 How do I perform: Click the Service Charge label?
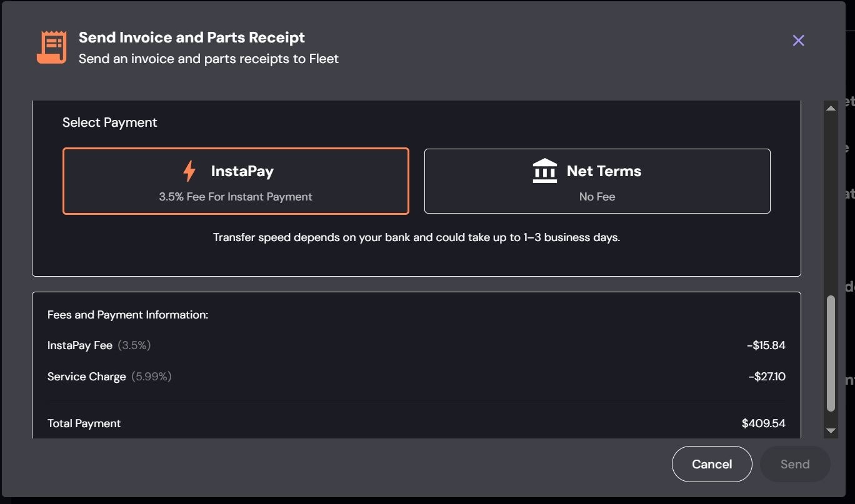(x=87, y=377)
